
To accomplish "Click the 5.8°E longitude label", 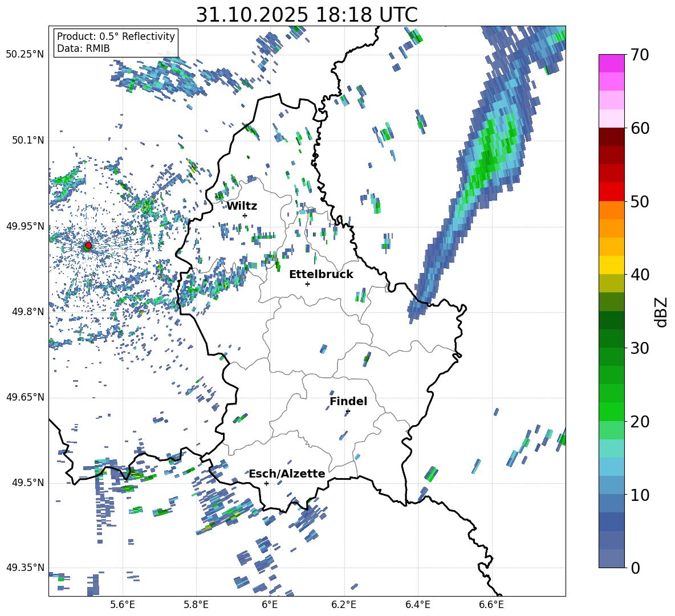I will point(196,605).
